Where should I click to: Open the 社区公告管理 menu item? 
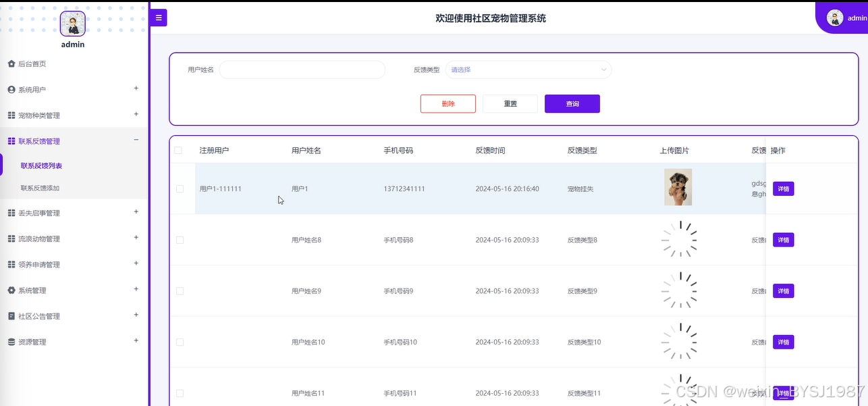click(73, 315)
